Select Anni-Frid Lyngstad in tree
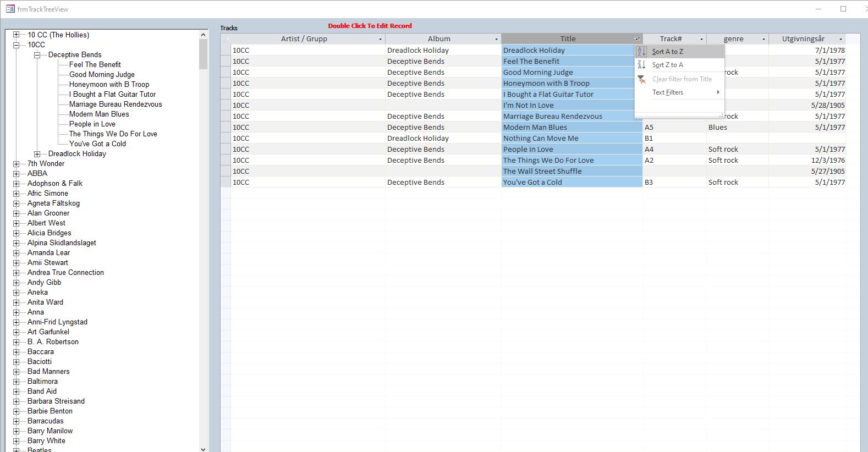The height and width of the screenshot is (452, 868). pyautogui.click(x=57, y=322)
